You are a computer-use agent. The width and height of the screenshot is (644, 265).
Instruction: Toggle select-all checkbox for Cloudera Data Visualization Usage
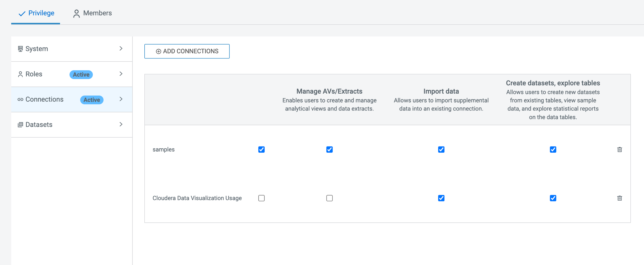click(x=261, y=198)
